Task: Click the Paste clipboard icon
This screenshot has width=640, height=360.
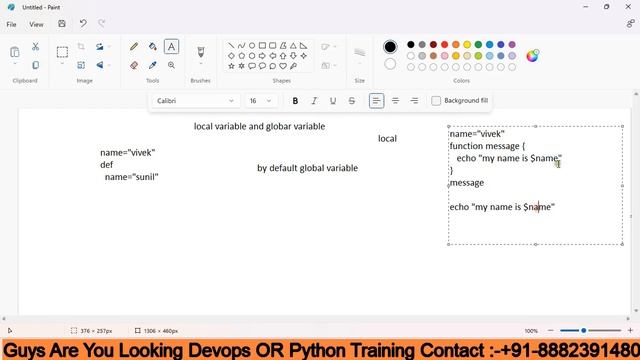Action: coord(15,52)
